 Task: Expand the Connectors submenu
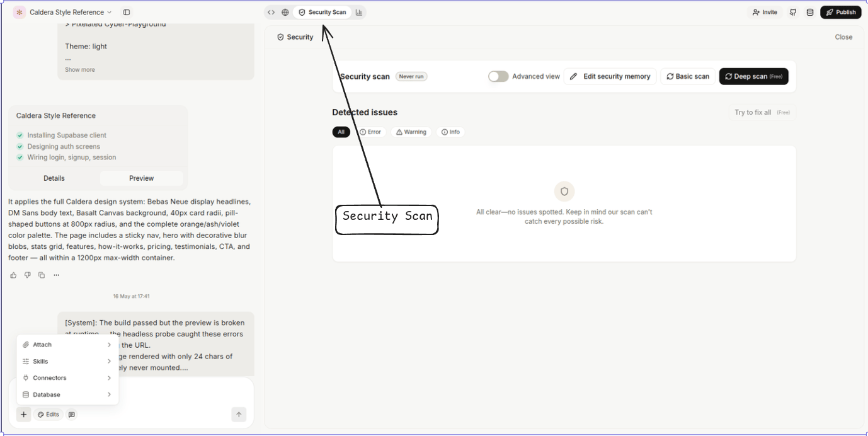point(67,378)
